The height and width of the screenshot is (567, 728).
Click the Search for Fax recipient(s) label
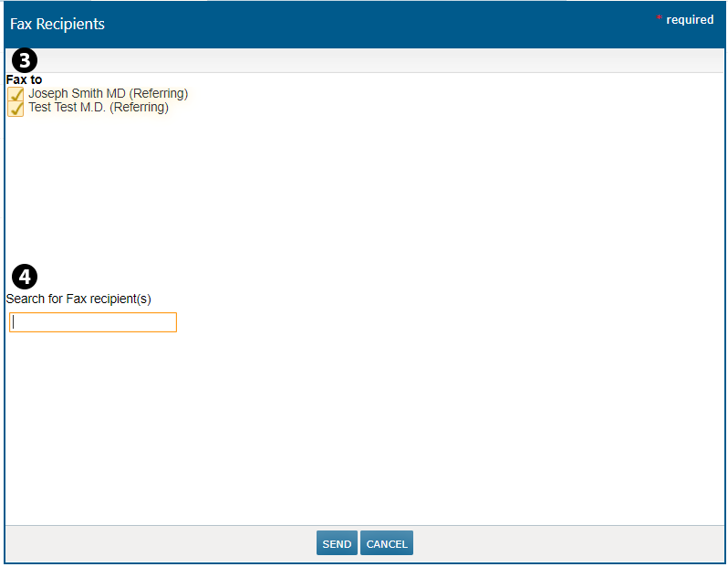[78, 299]
